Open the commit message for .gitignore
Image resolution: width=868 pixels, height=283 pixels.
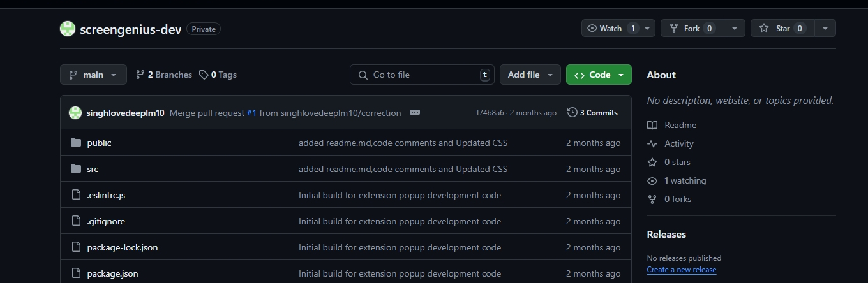pos(400,221)
